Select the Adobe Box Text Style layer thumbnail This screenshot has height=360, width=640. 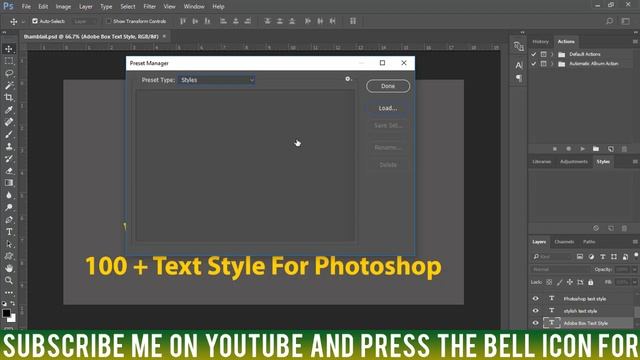[551, 323]
